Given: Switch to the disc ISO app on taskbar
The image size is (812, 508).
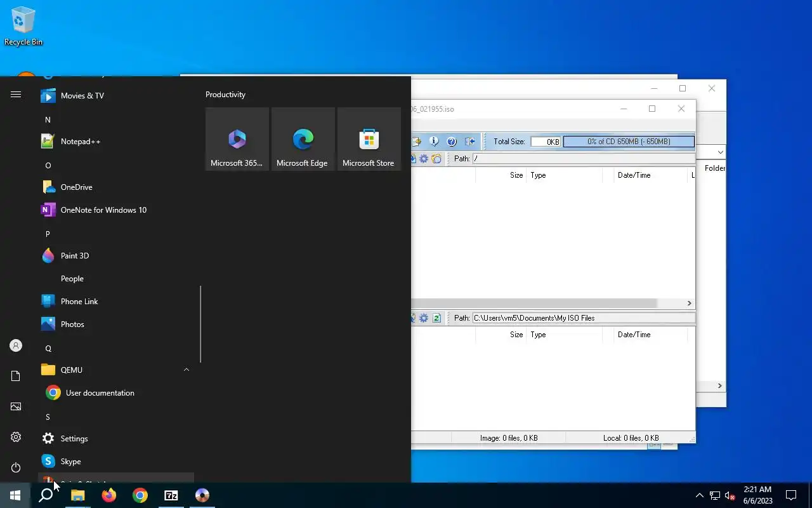Looking at the screenshot, I should click(x=202, y=495).
